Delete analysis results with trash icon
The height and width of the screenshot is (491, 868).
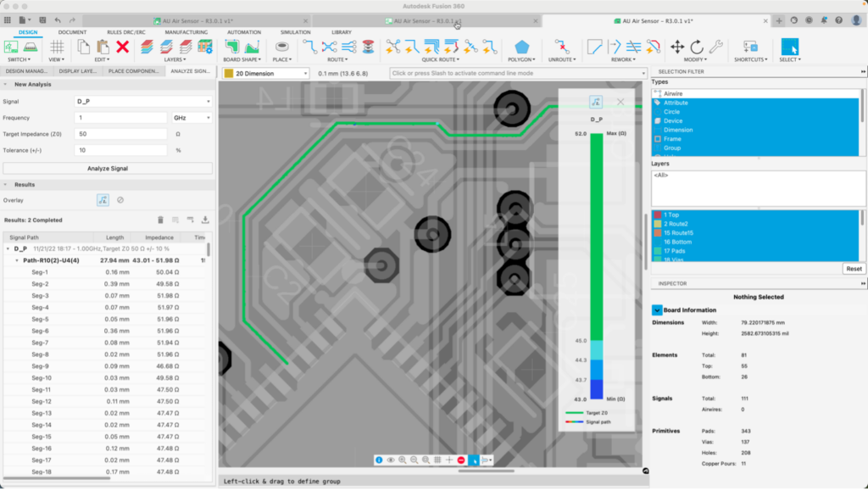tap(160, 220)
